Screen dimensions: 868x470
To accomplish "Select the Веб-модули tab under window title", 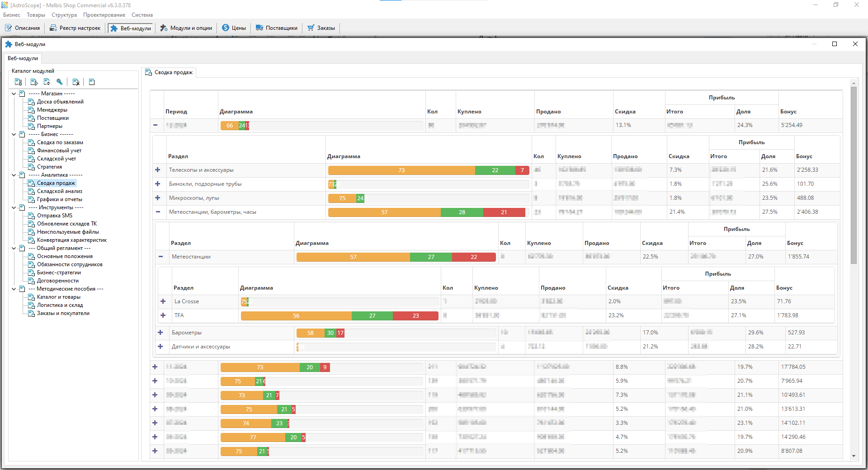I will tap(23, 58).
